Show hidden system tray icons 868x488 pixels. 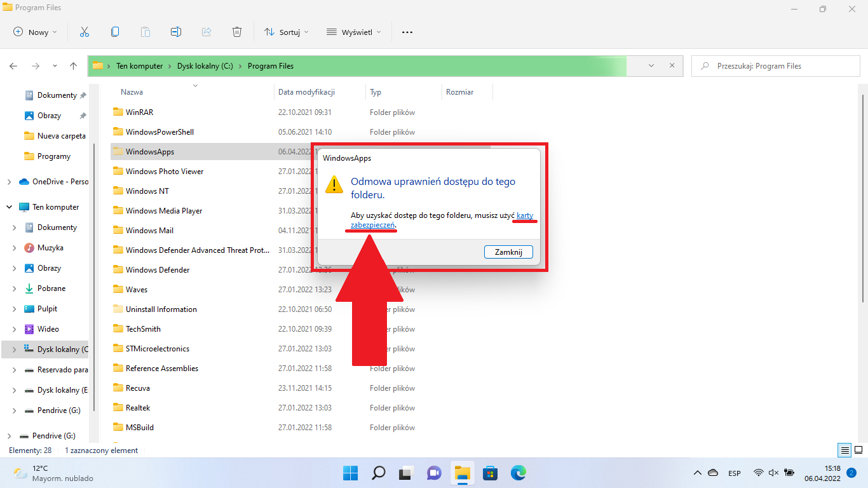698,473
